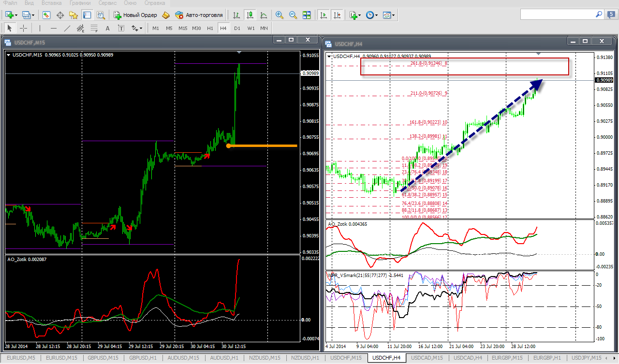The height and width of the screenshot is (364, 619).
Task: Select the text label 'A' tool
Action: tap(107, 28)
